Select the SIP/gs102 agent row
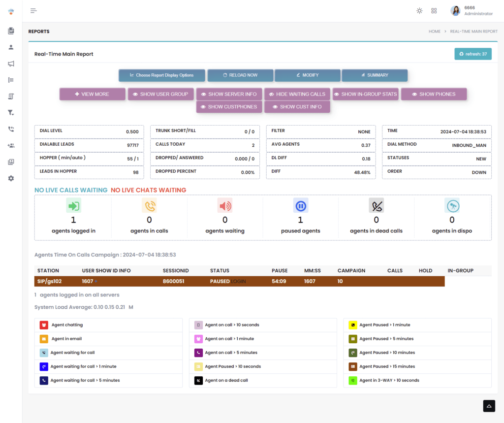Screen dimensions: 504x423 [x=239, y=281]
